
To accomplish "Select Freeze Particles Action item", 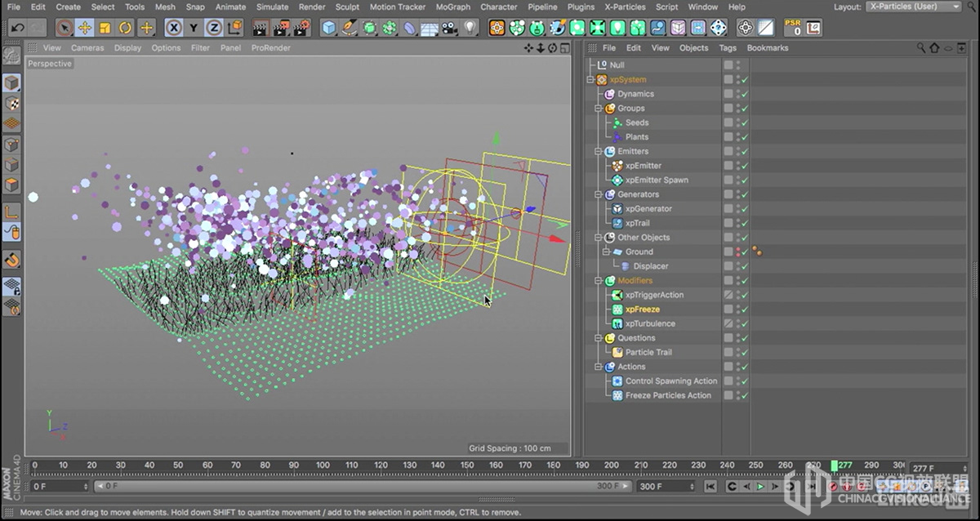I will coord(668,396).
